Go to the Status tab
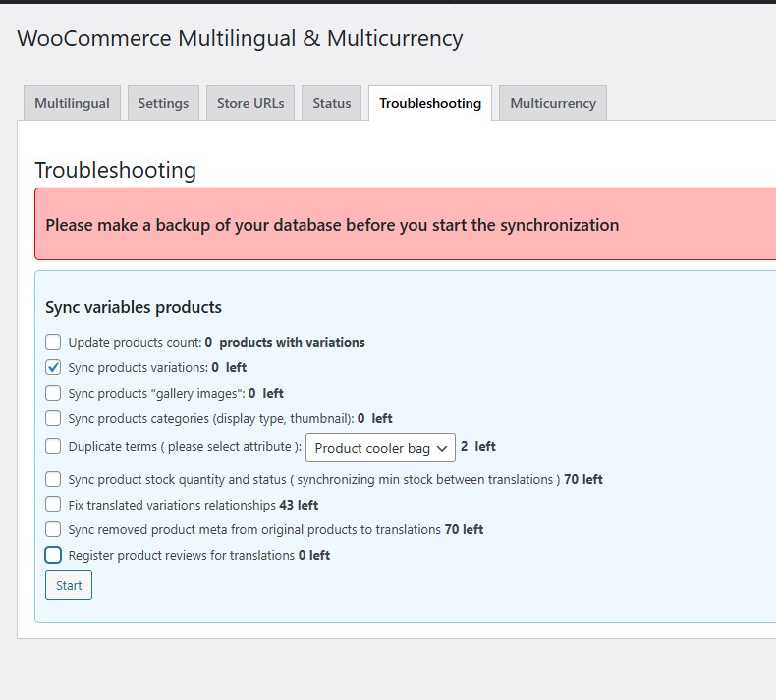Screen dimensions: 776x700 pos(332,103)
